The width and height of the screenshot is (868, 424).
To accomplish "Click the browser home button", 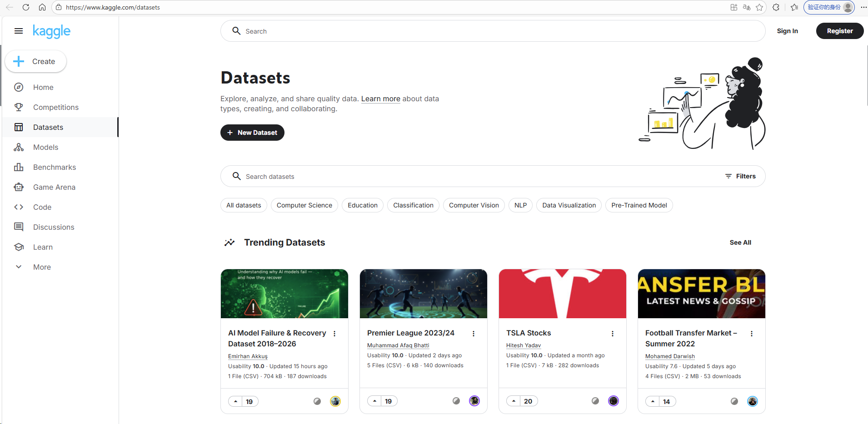I will pyautogui.click(x=42, y=7).
